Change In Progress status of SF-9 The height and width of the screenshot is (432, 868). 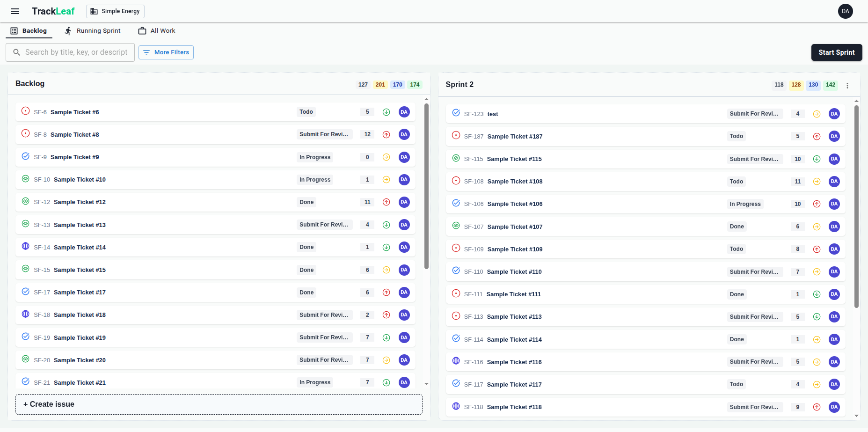pos(315,157)
